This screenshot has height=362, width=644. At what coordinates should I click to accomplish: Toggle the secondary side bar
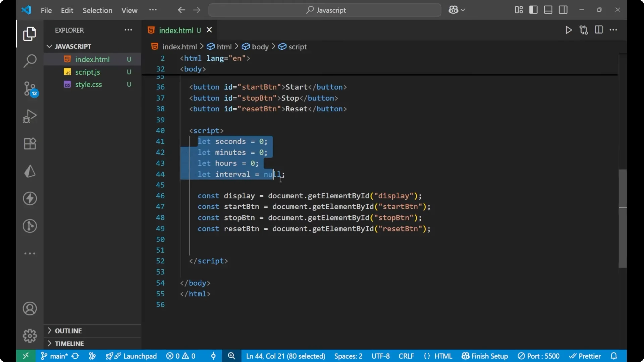point(563,10)
